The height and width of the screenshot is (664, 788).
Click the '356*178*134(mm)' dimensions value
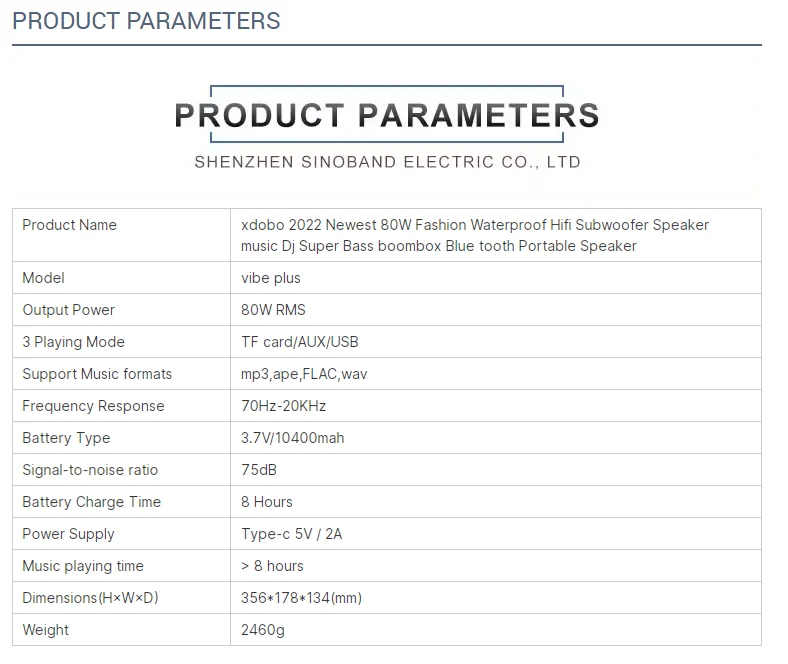[x=301, y=598]
